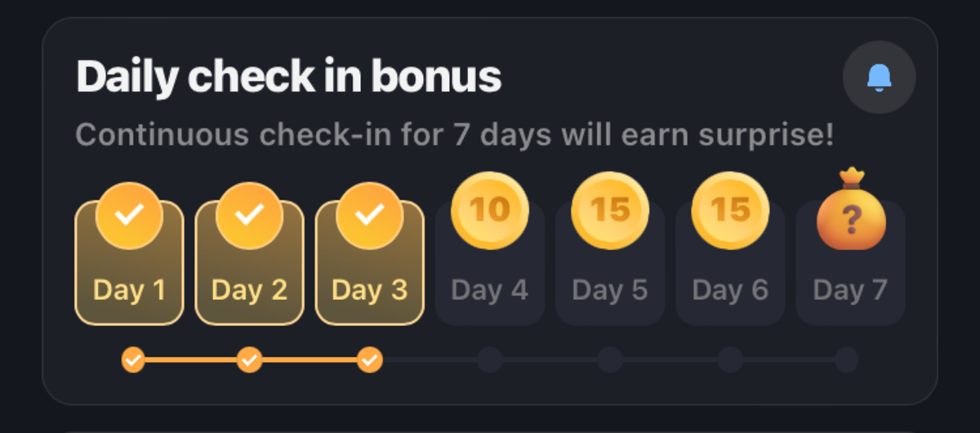Click the last progress dot on timeline
This screenshot has height=433, width=980.
(847, 359)
